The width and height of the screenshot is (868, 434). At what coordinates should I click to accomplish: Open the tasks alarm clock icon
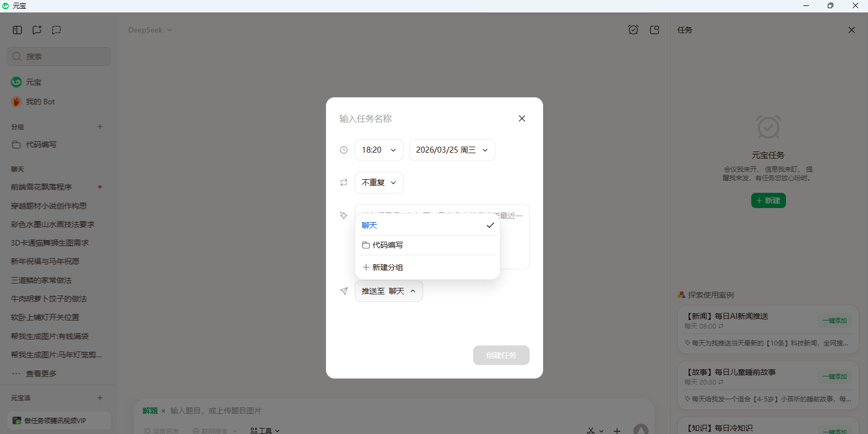tap(633, 30)
